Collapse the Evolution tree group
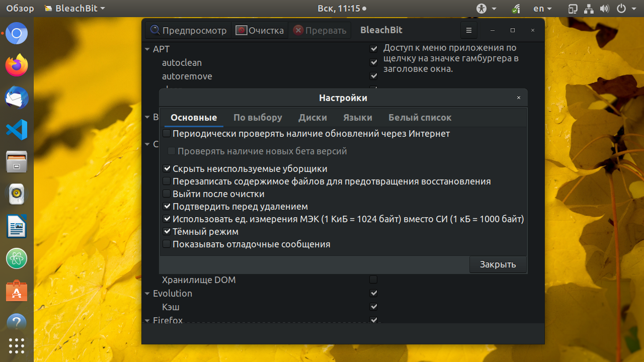Viewport: 644px width, 362px height. click(x=147, y=294)
